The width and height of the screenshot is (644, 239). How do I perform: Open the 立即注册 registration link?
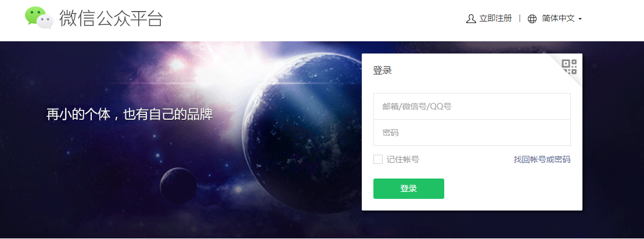coord(495,19)
